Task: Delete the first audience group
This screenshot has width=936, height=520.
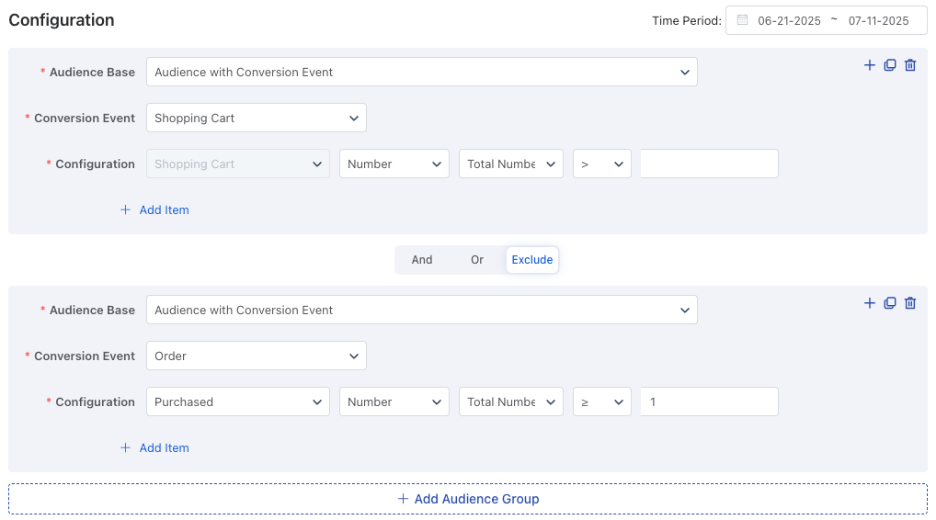Action: tap(910, 65)
